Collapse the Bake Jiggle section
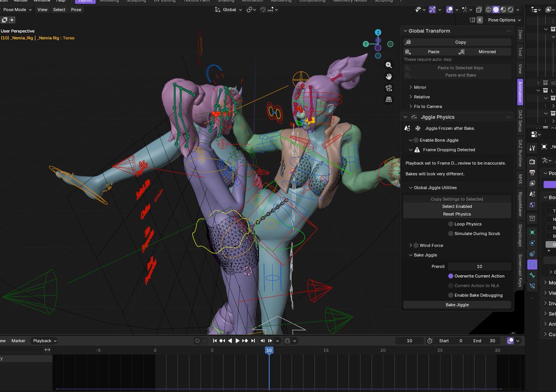The image size is (556, 392). [411, 255]
